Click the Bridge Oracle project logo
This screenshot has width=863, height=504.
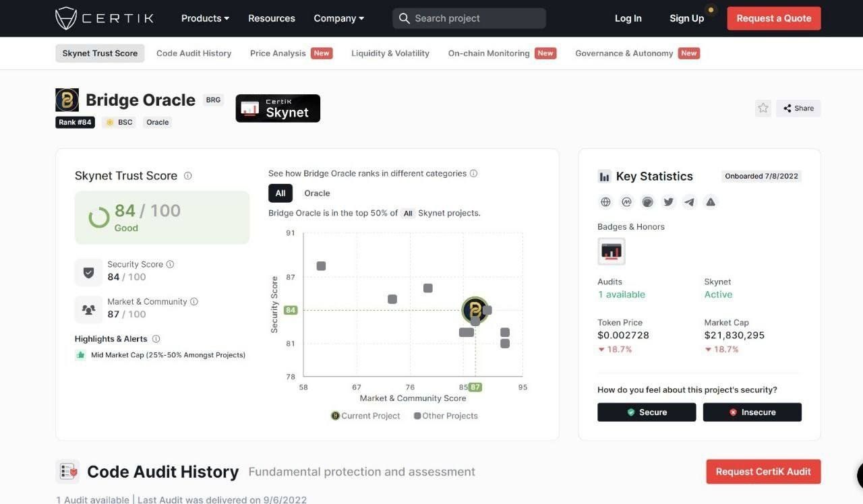pyautogui.click(x=67, y=100)
